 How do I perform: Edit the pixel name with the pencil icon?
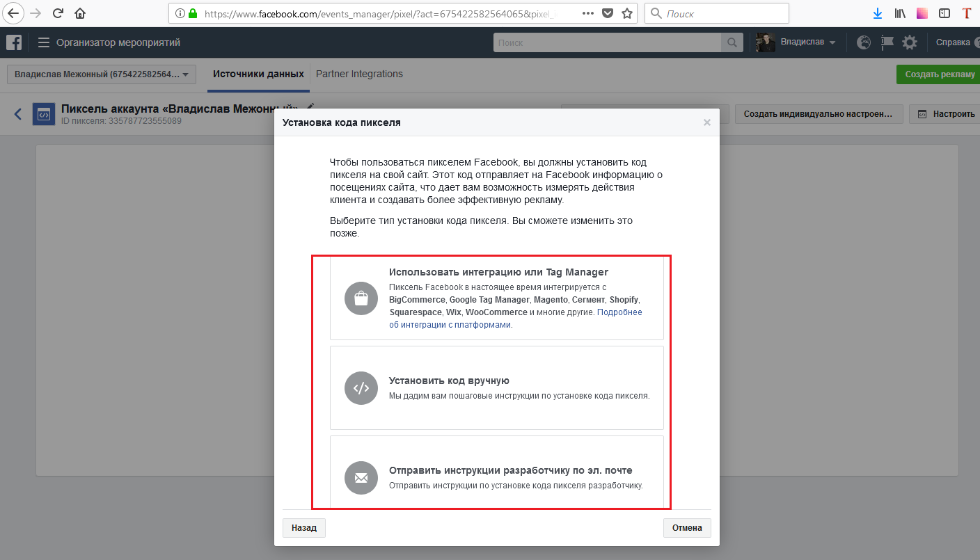point(311,106)
